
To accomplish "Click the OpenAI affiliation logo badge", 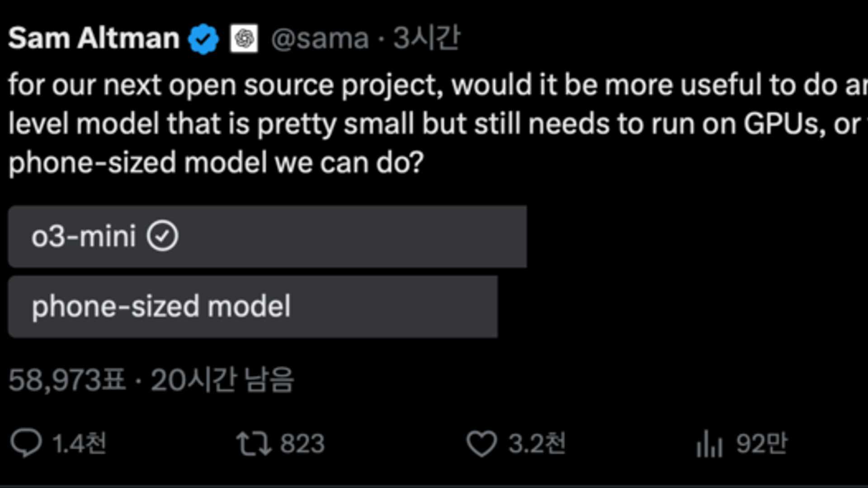I will (x=244, y=39).
